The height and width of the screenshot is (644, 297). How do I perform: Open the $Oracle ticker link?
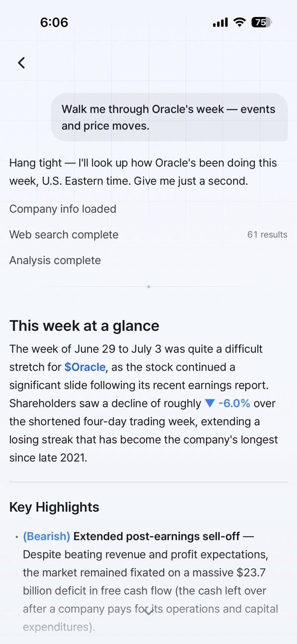(85, 367)
